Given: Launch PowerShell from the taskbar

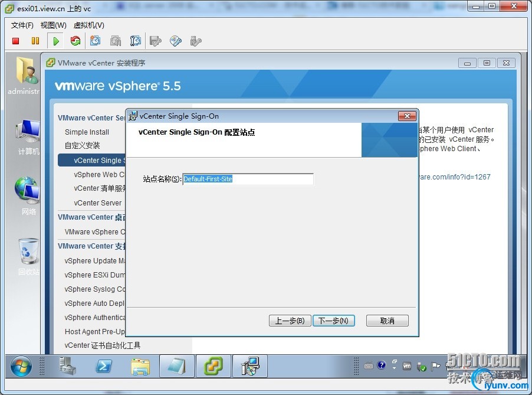Looking at the screenshot, I should 103,366.
